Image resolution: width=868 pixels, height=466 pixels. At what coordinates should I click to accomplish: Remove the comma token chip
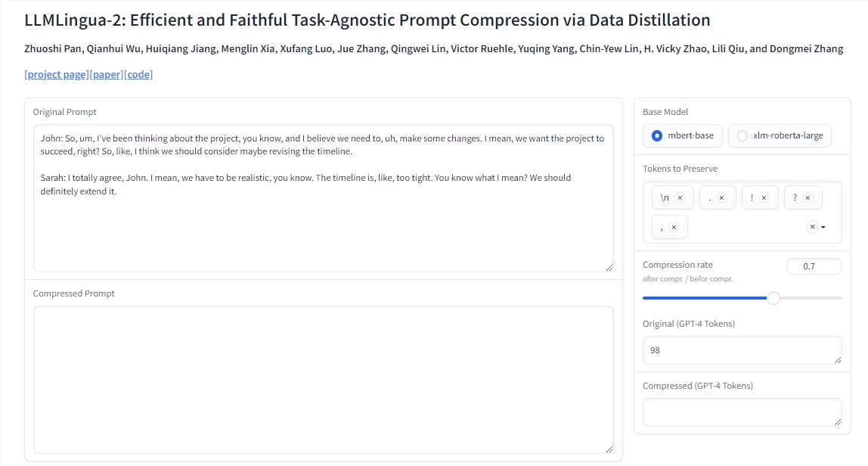(674, 227)
